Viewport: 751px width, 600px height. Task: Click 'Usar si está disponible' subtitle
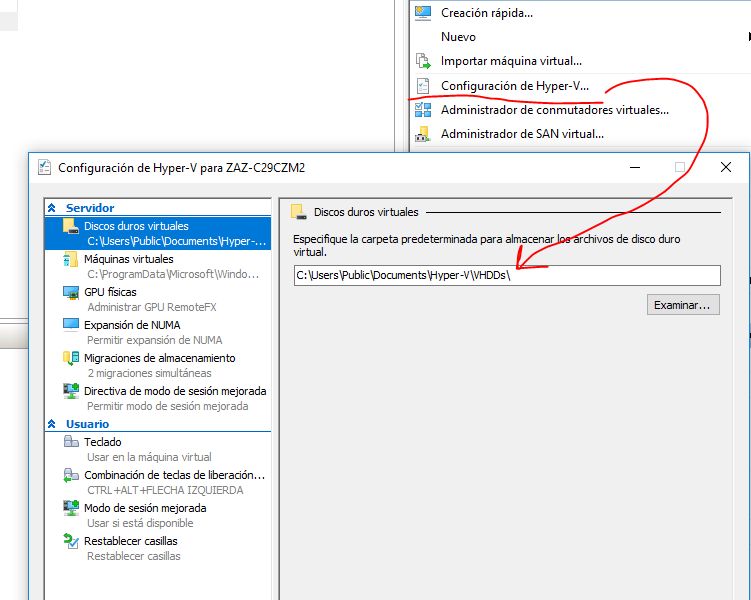(140, 523)
